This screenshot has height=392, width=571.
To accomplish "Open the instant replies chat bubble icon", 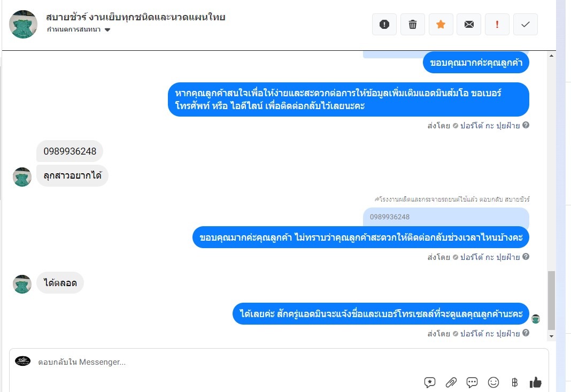I will pyautogui.click(x=472, y=382).
